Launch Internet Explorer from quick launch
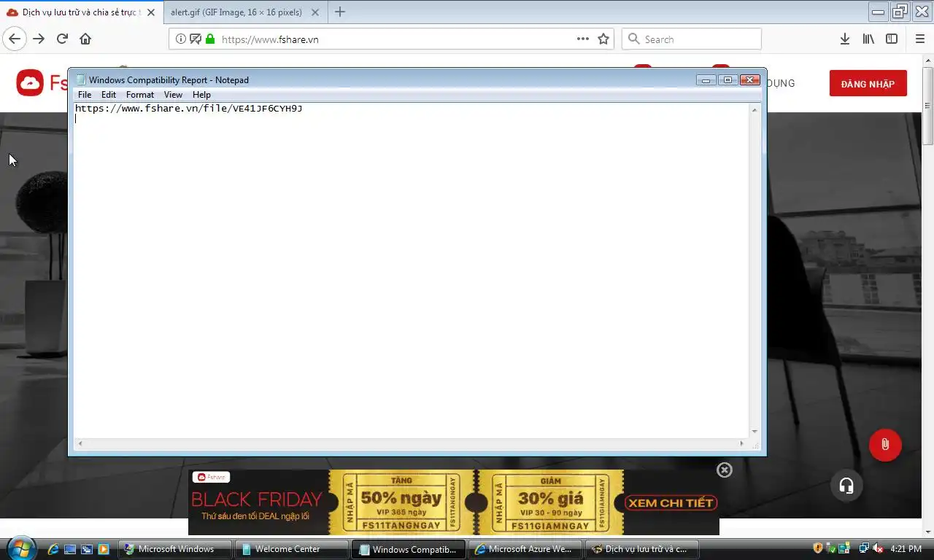This screenshot has width=934, height=560. (53, 549)
